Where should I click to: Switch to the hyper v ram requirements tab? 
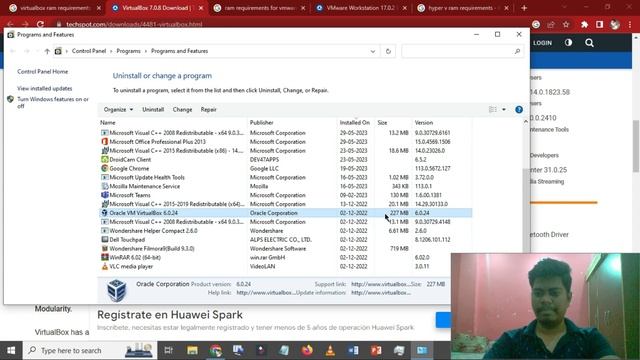click(463, 8)
